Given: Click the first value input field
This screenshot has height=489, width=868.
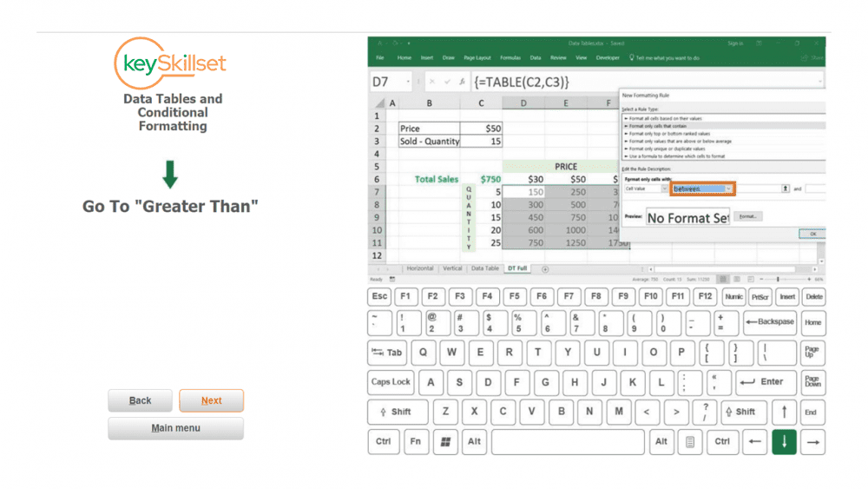Looking at the screenshot, I should click(x=758, y=188).
